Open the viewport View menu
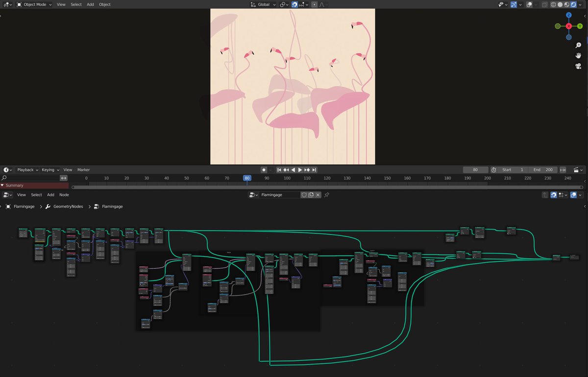The width and height of the screenshot is (588, 377). tap(61, 4)
